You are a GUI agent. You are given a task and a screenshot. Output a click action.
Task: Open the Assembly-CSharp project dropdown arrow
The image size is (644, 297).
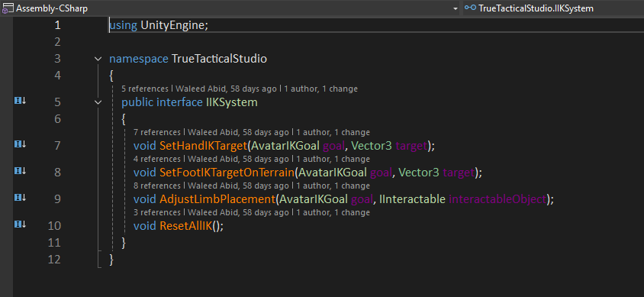456,8
